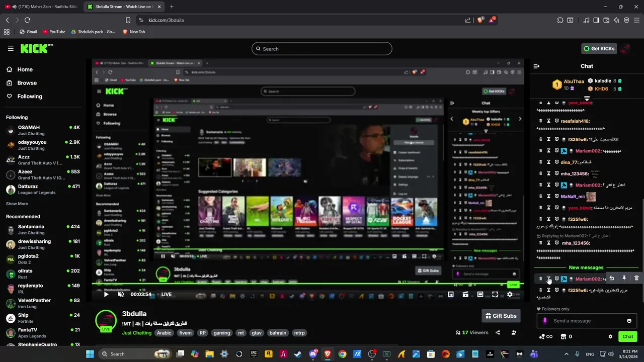Click the Send a message field

[x=587, y=321]
